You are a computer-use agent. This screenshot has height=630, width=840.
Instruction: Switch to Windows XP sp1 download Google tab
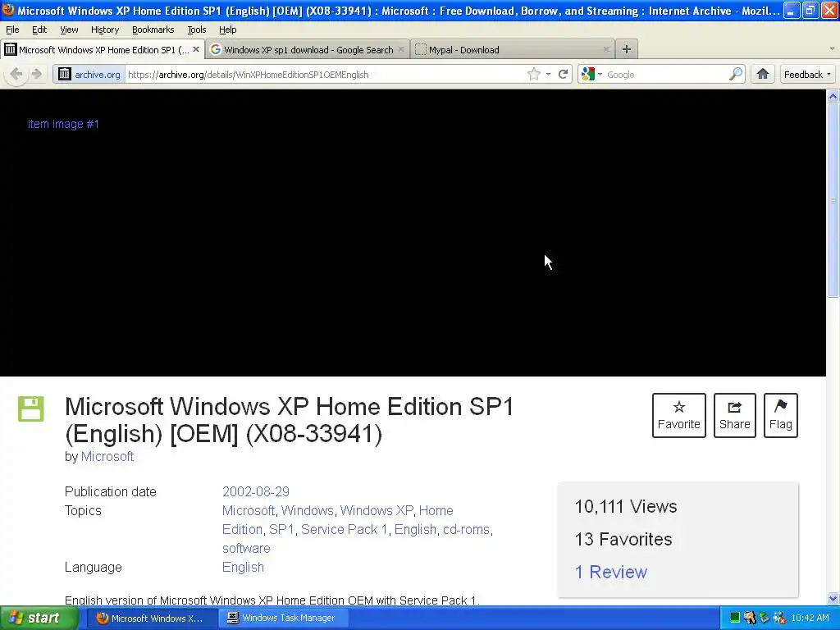point(308,49)
